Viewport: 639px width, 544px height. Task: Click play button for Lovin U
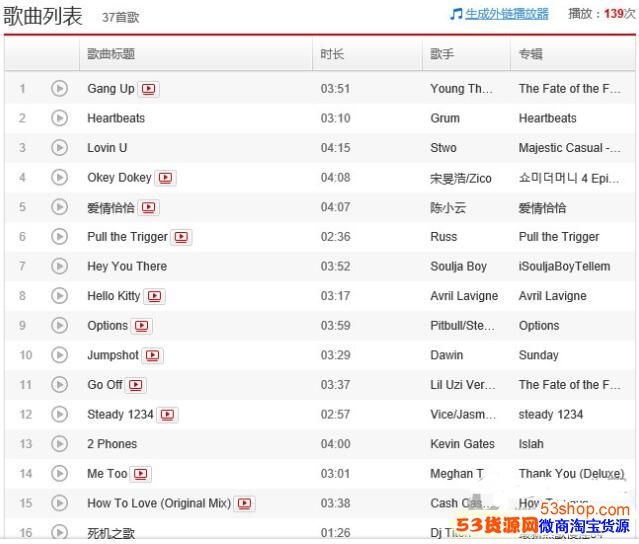[59, 148]
